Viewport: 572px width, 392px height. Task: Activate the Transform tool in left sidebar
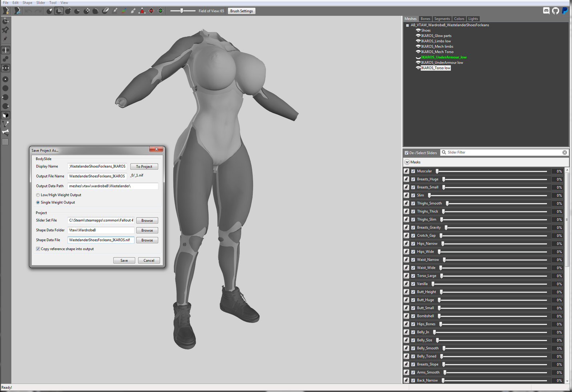(x=5, y=21)
